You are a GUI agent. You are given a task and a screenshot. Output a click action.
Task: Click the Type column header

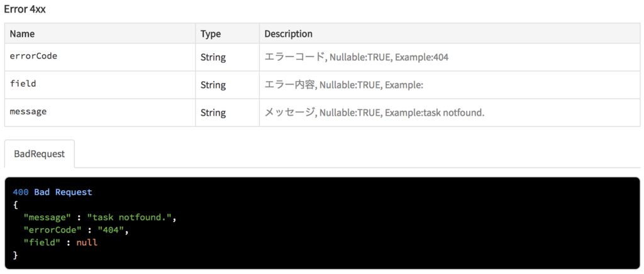point(210,34)
